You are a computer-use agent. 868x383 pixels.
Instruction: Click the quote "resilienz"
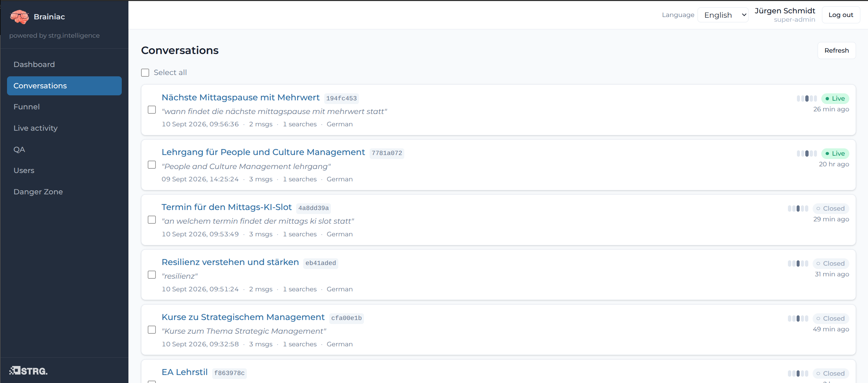[179, 276]
